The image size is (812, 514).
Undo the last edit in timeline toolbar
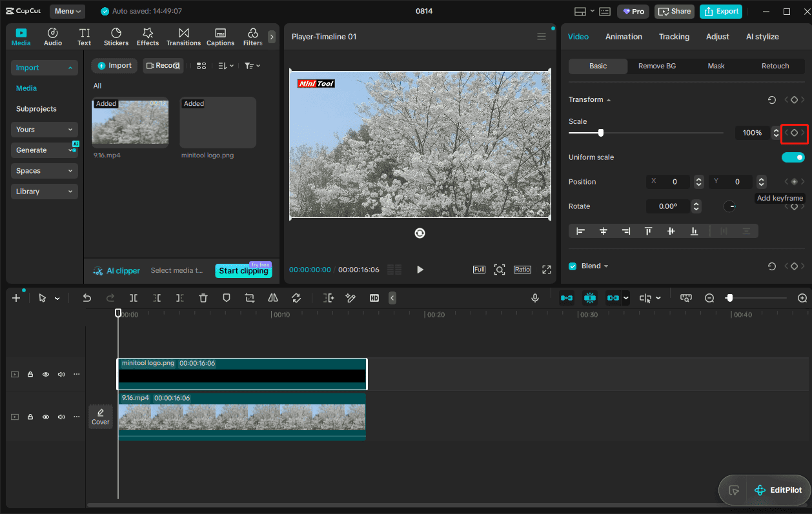[87, 298]
